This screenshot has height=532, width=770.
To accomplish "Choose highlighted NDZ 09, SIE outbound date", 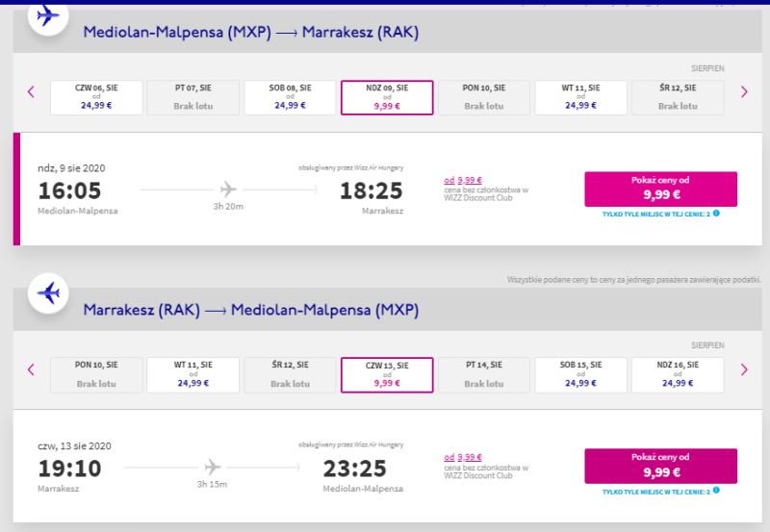I will [387, 98].
